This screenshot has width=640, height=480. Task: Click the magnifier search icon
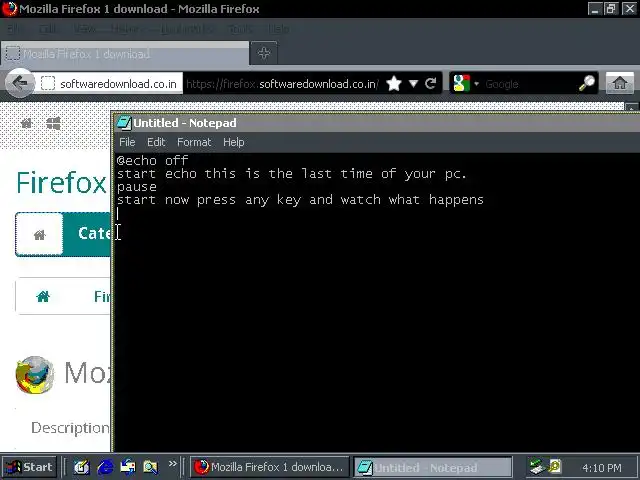(x=587, y=83)
